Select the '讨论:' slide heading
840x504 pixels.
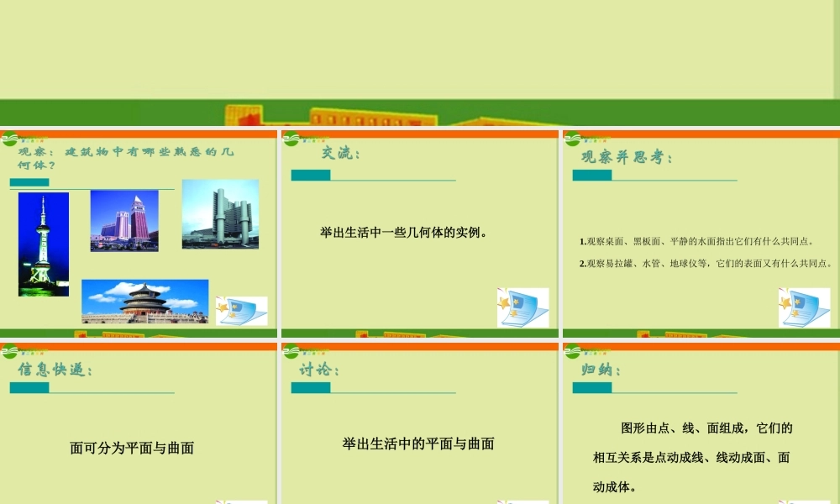pos(319,370)
